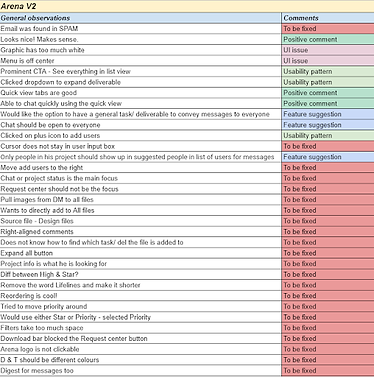
Task: Select 'D & T should be different colours'
Action: 140,359
